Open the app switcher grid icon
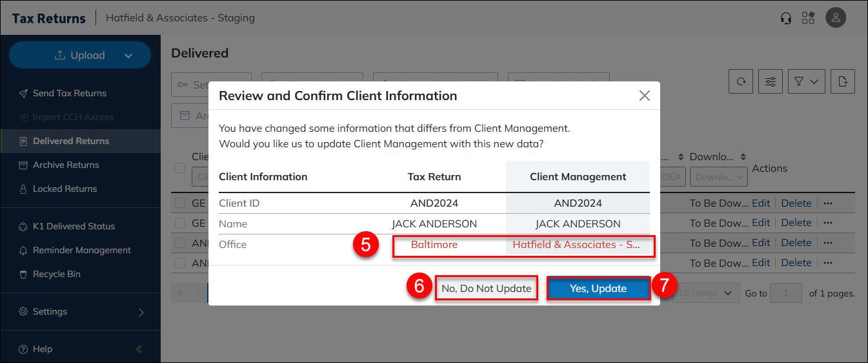868x363 pixels. pyautogui.click(x=808, y=18)
